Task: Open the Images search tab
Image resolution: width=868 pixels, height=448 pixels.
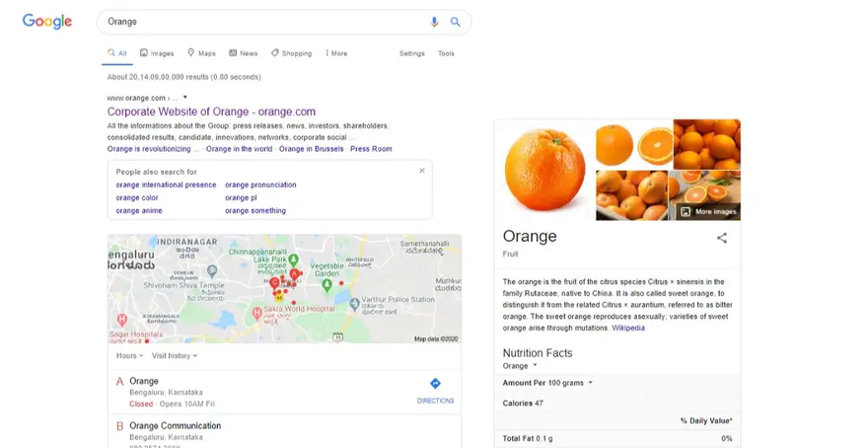Action: (157, 53)
